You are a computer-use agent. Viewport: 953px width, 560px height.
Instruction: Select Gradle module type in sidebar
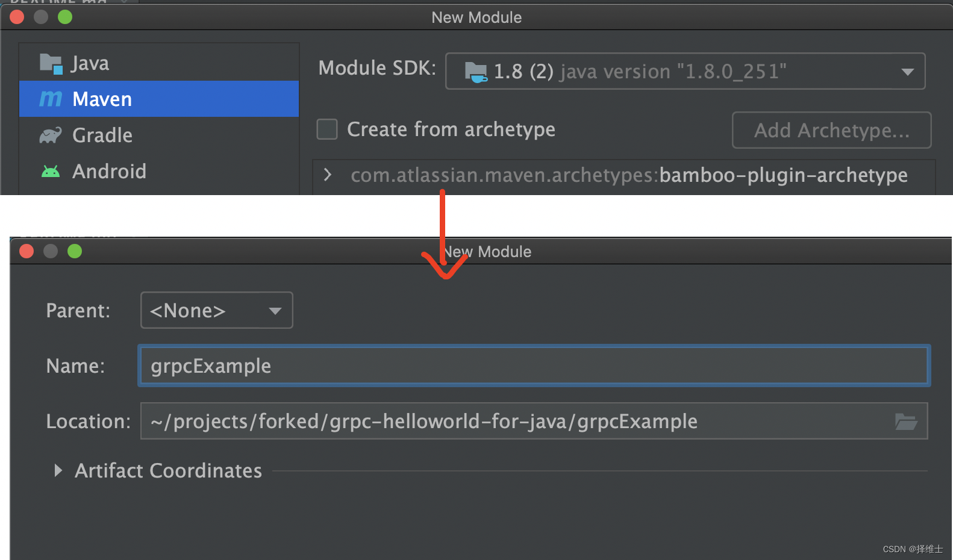coord(159,135)
